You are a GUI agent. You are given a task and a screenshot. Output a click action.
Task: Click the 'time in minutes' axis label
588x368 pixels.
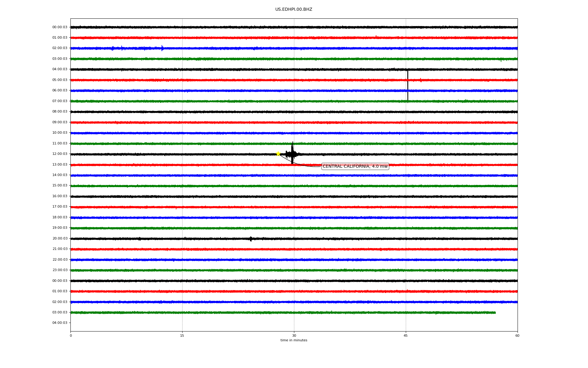pyautogui.click(x=294, y=340)
